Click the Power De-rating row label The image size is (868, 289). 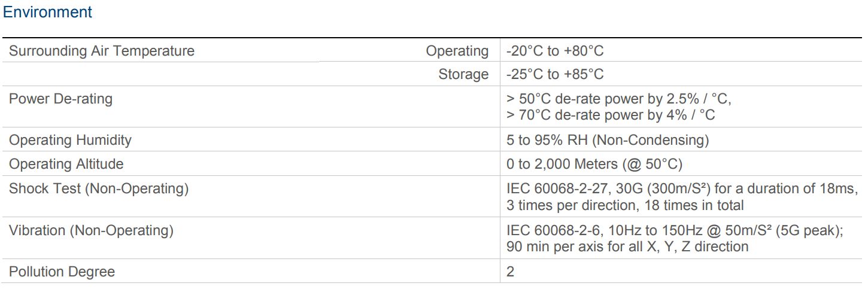(60, 99)
